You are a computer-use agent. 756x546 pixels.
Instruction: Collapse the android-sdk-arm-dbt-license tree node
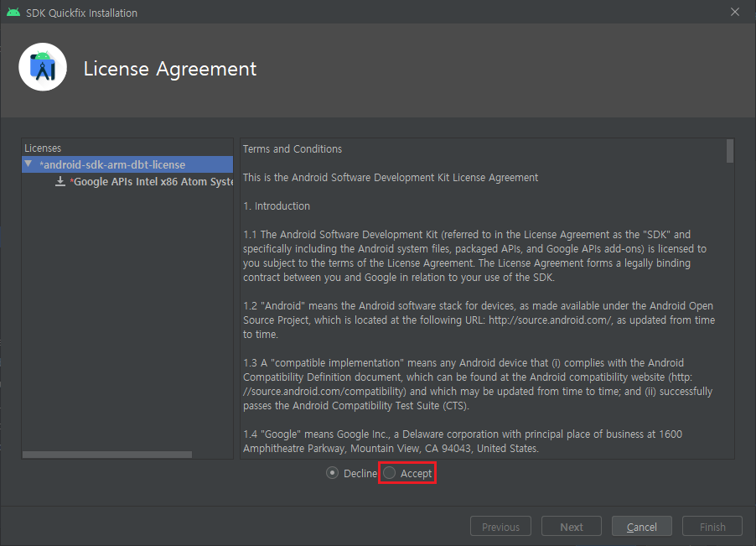tap(28, 164)
